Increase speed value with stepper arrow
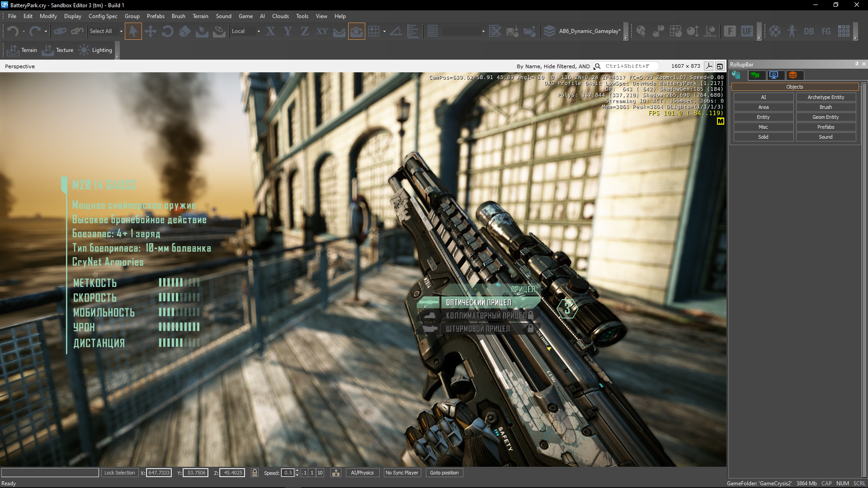The image size is (868, 488). click(297, 470)
